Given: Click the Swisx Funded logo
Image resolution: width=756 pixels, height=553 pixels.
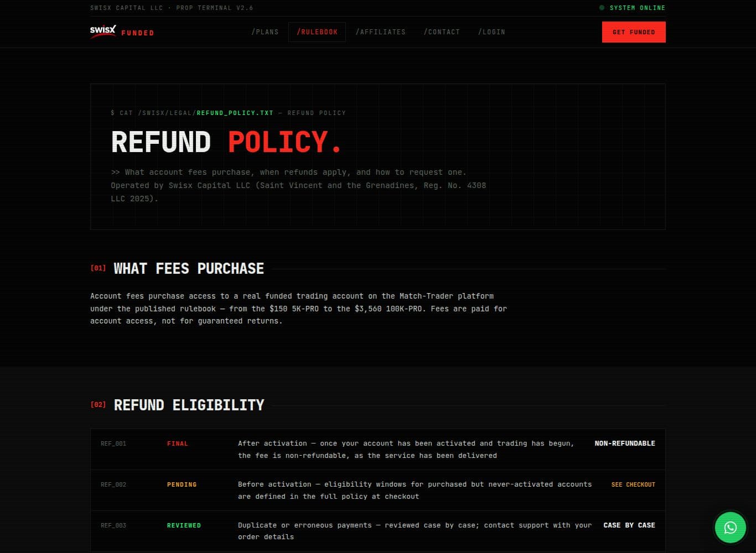Looking at the screenshot, I should tap(122, 32).
